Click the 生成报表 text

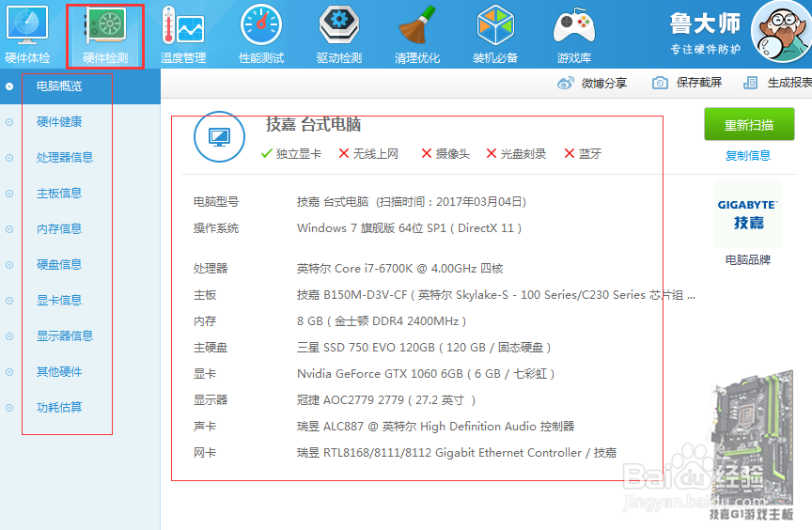[789, 83]
